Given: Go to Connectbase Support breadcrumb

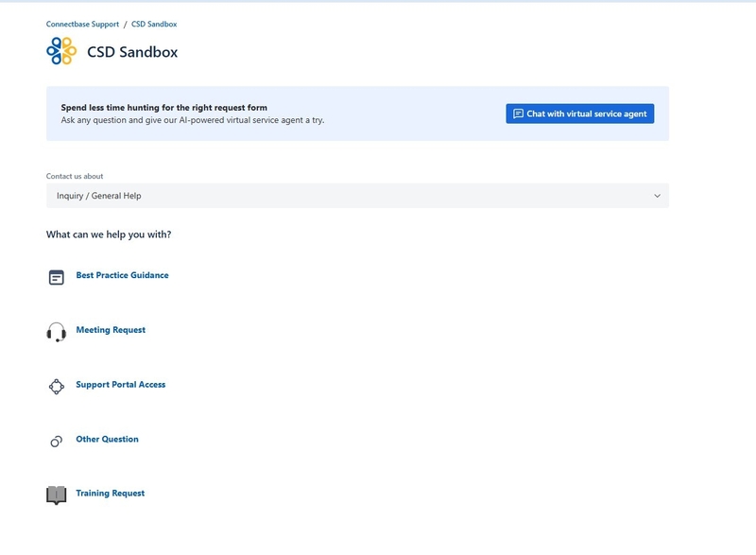Looking at the screenshot, I should click(x=82, y=24).
